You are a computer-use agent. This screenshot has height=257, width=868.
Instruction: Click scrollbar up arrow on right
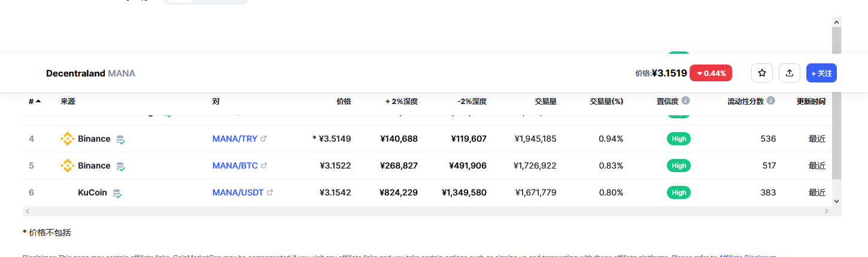[836, 22]
